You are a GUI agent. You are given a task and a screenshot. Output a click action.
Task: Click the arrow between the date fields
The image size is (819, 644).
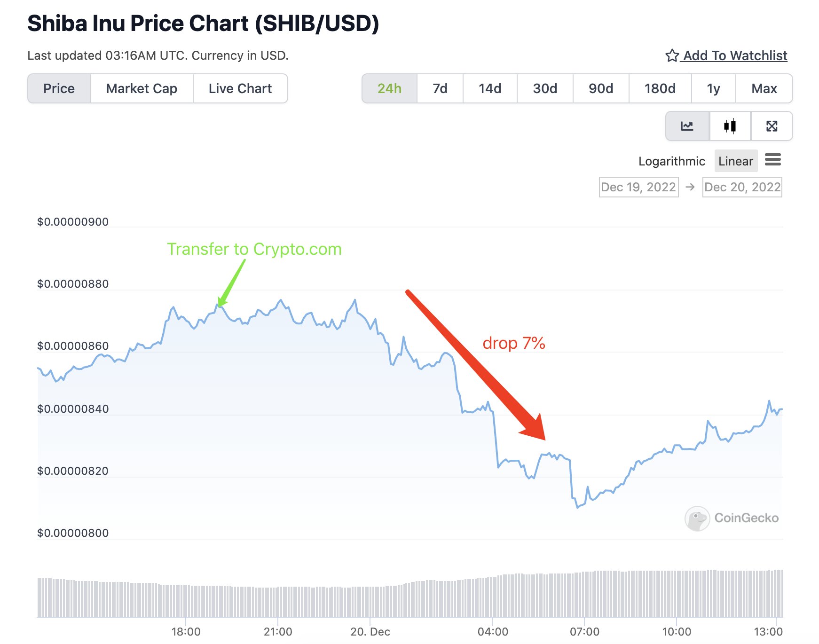click(690, 187)
